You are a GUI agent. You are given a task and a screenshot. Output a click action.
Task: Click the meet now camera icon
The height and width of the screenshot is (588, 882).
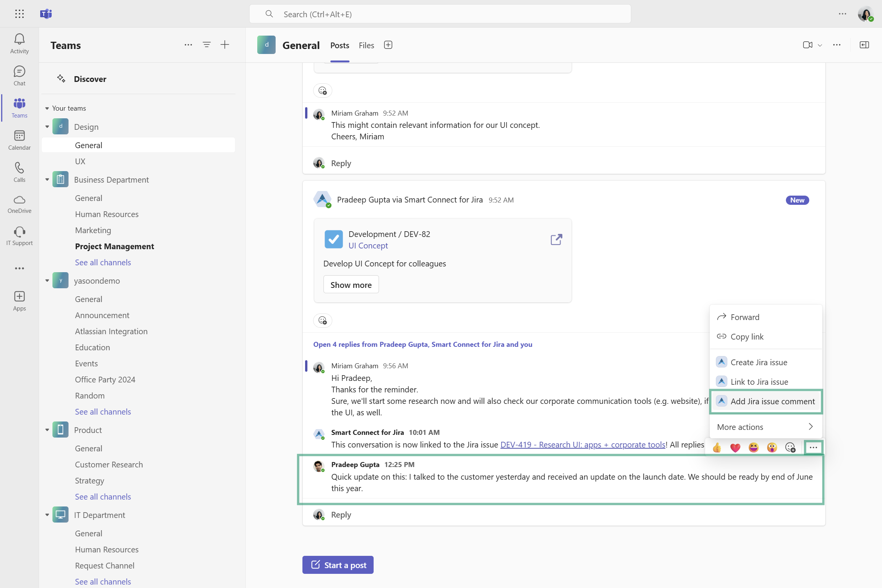coord(807,45)
